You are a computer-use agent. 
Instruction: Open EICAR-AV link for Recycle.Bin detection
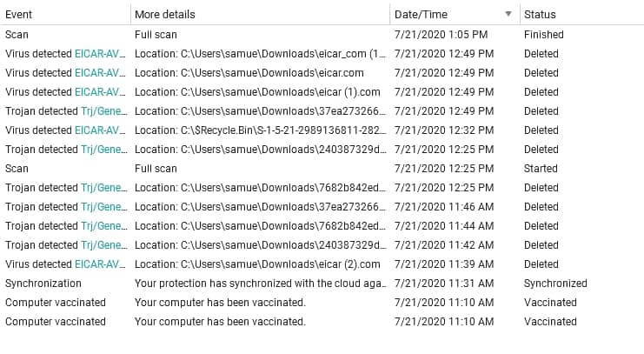[100, 130]
